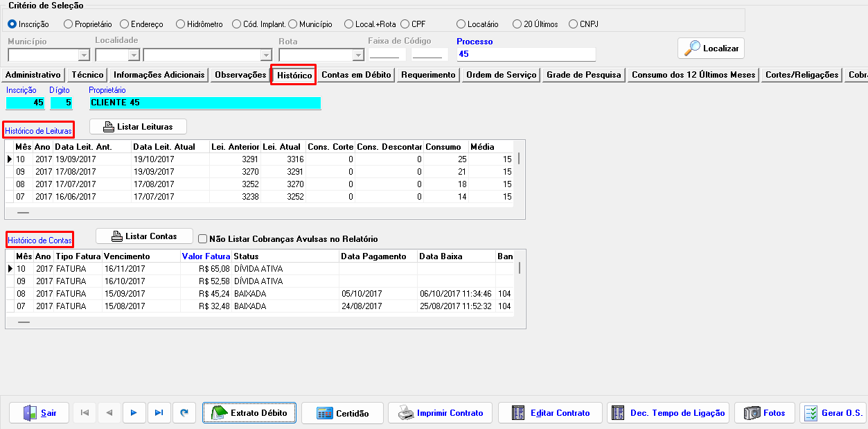The width and height of the screenshot is (868, 429).
Task: Click the Listar Leituras printer button
Action: pos(138,127)
